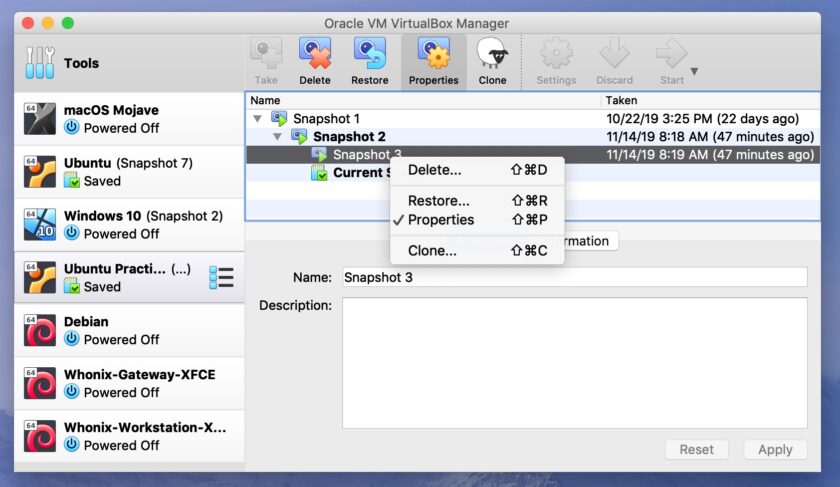The height and width of the screenshot is (487, 840).
Task: Click the saved-state icon under Ubuntu Practi...
Action: pos(71,287)
